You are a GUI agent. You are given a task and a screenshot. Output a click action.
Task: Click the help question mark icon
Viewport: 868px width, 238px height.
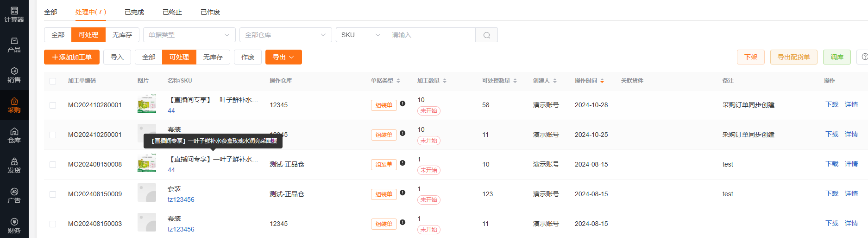pos(864,57)
